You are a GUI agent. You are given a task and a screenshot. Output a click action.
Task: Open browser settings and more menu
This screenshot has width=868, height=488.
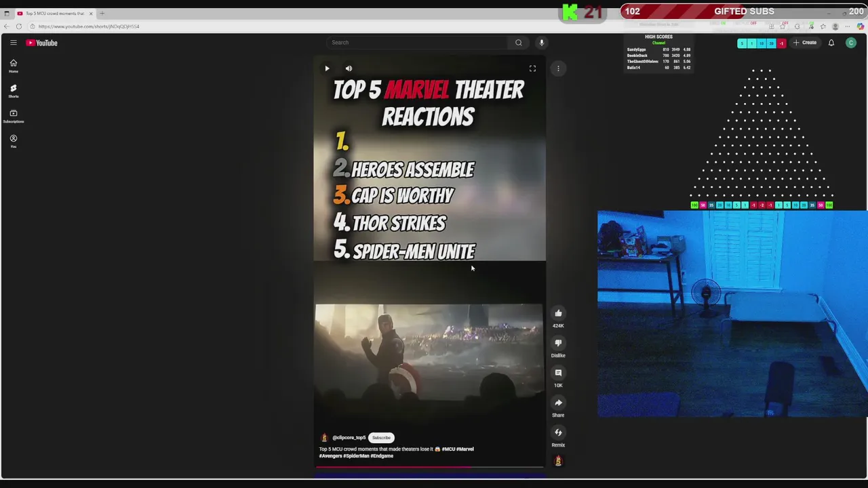(x=848, y=26)
